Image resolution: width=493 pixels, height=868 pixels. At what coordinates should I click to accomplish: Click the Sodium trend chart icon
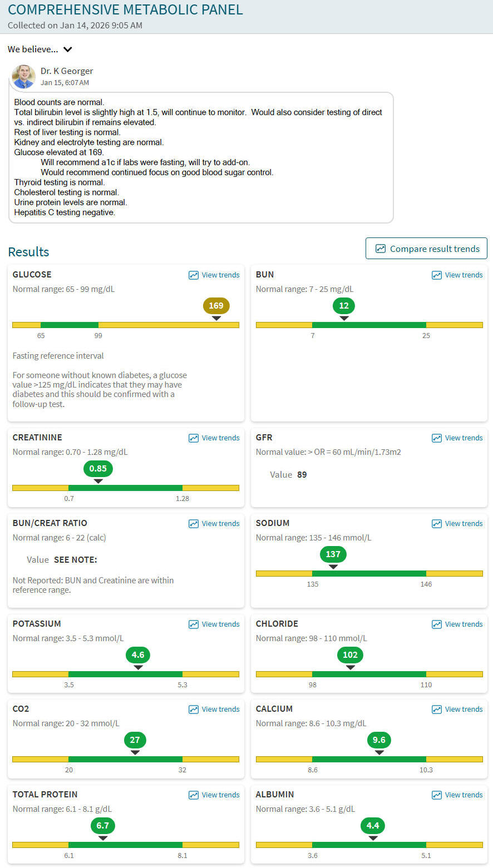point(437,524)
